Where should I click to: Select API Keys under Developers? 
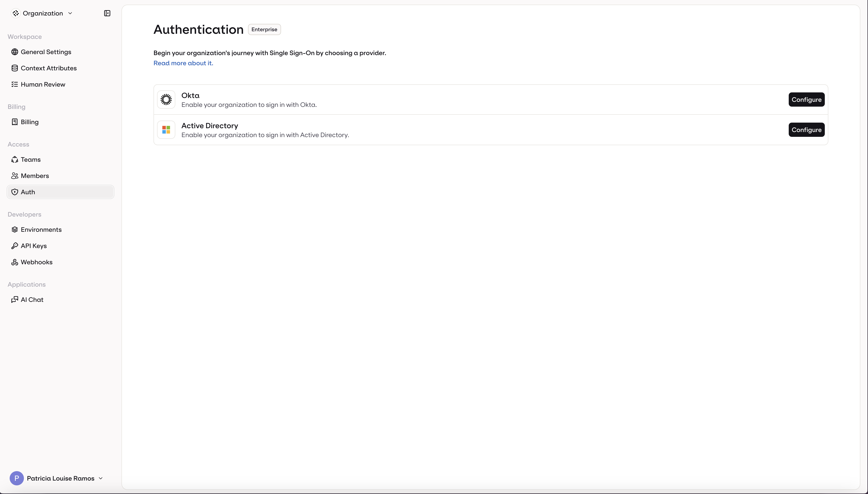[x=34, y=245]
